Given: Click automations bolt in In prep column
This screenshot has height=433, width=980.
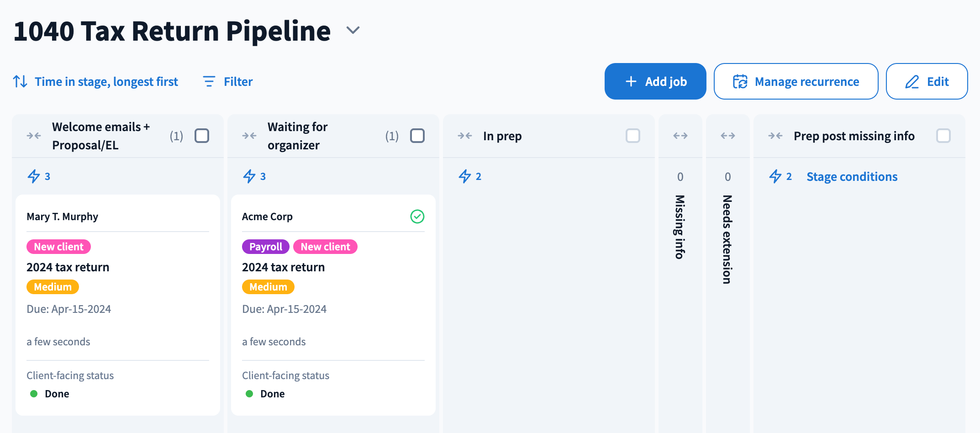Looking at the screenshot, I should coord(465,176).
